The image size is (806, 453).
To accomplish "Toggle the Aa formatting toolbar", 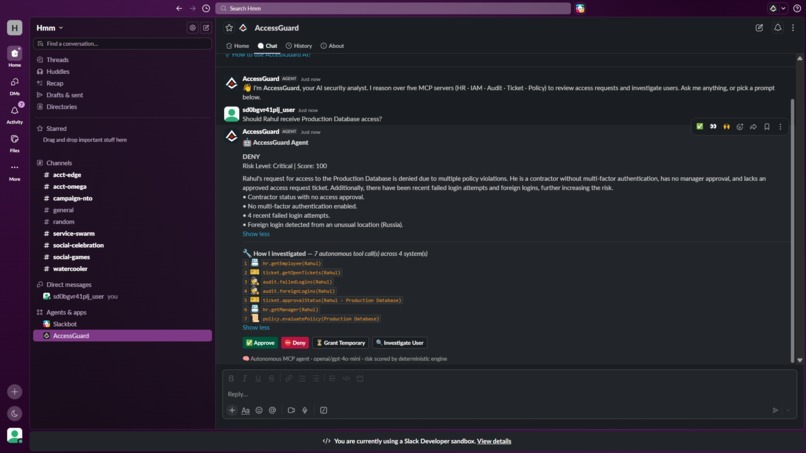I will 246,410.
